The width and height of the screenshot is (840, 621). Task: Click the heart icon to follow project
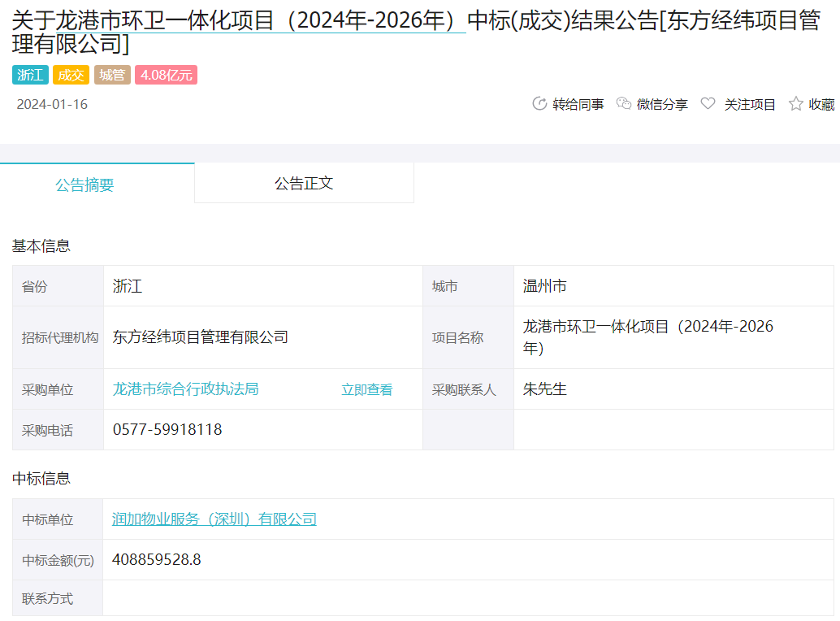pos(708,103)
